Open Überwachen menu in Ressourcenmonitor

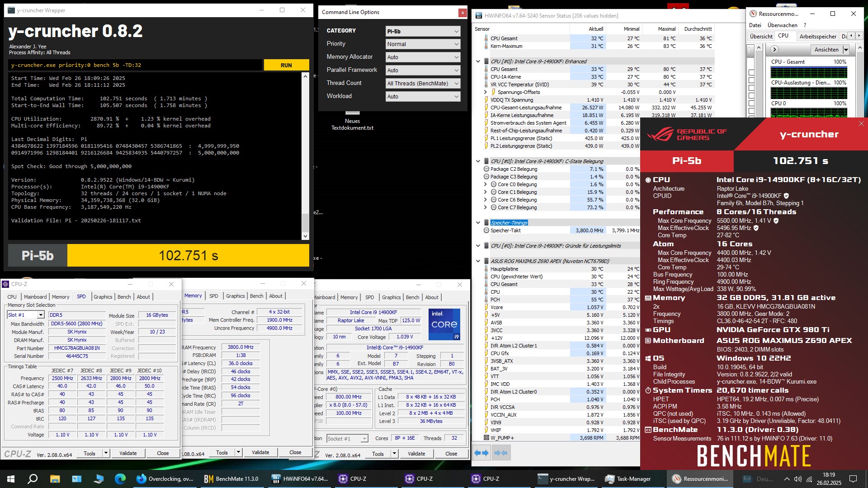pyautogui.click(x=782, y=25)
